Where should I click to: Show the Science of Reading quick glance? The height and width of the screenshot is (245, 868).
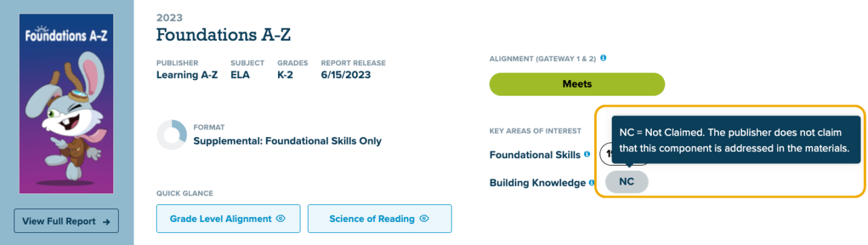click(380, 219)
